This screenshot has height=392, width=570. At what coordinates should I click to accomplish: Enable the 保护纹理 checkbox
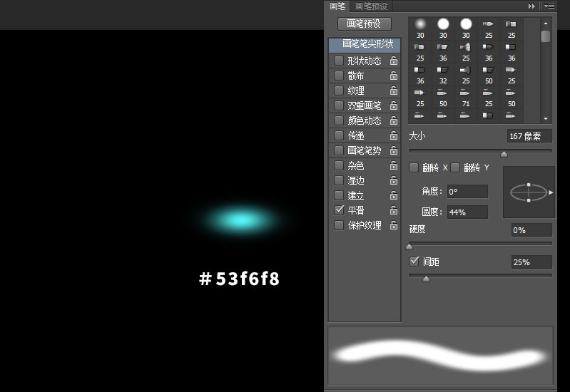pyautogui.click(x=339, y=225)
